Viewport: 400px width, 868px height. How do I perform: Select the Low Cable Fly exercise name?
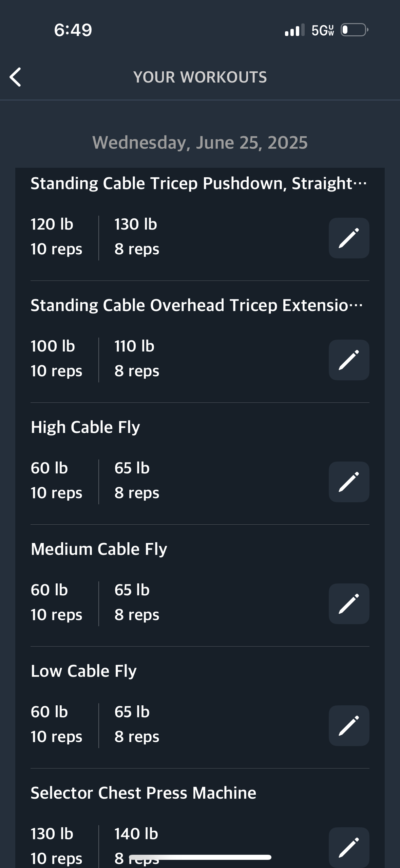tap(83, 671)
